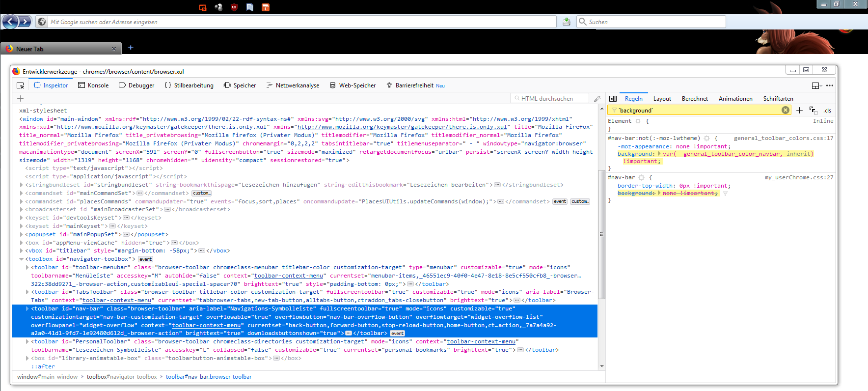Clear the 'background' style filter
The width and height of the screenshot is (868, 391).
pos(786,110)
